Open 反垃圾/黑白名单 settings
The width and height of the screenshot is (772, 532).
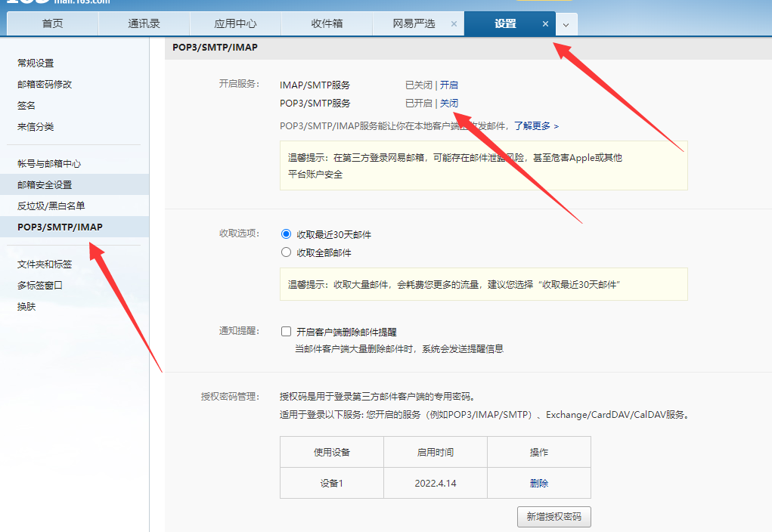(51, 206)
